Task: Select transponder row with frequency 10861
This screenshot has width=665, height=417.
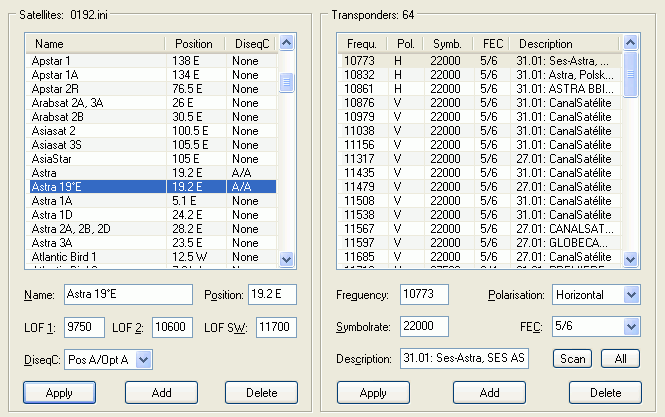Action: (480, 89)
